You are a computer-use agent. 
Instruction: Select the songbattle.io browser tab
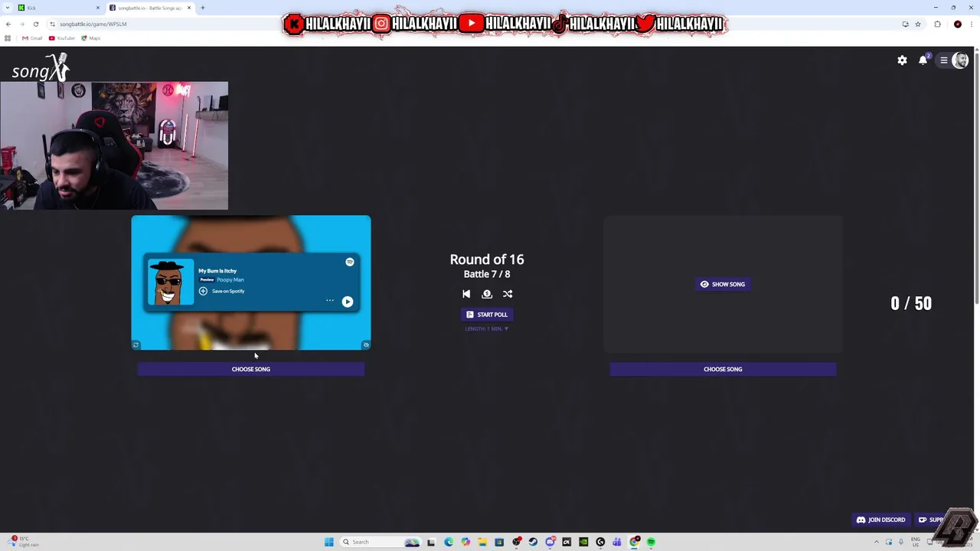click(150, 8)
